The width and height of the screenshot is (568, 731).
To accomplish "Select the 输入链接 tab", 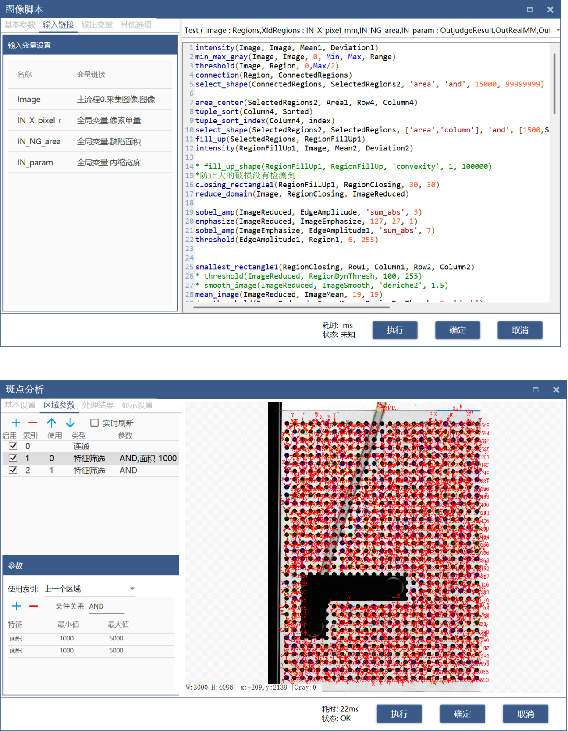I will (x=58, y=25).
